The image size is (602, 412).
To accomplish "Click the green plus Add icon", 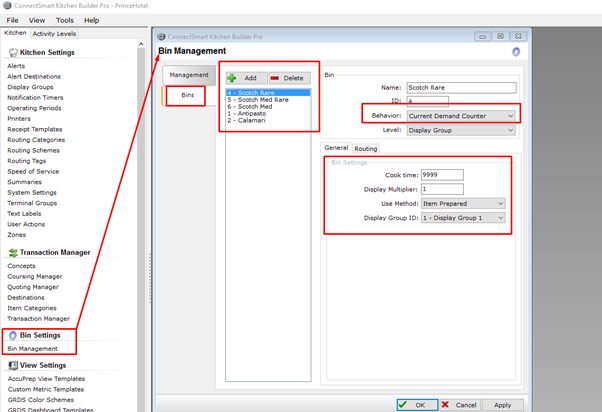I will click(x=233, y=77).
